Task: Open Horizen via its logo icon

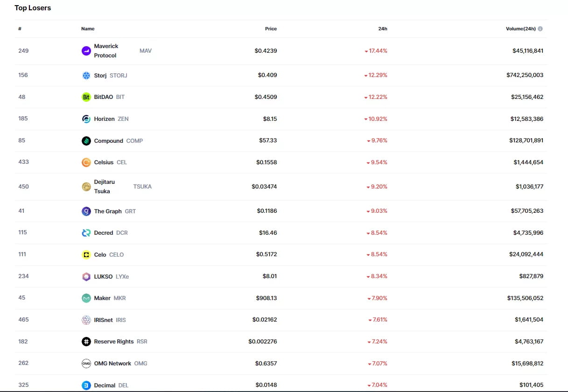Action: tap(86, 119)
